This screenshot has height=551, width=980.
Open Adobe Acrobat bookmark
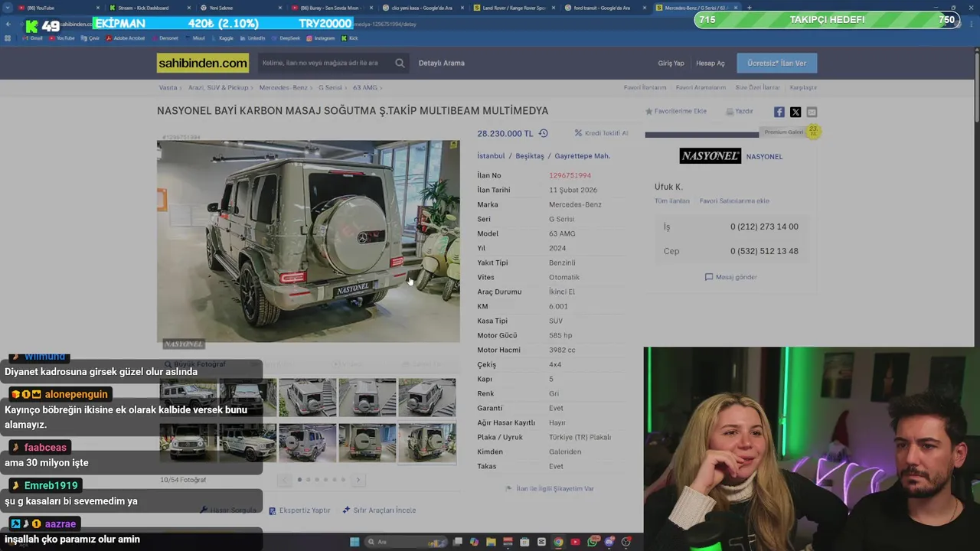pyautogui.click(x=126, y=38)
